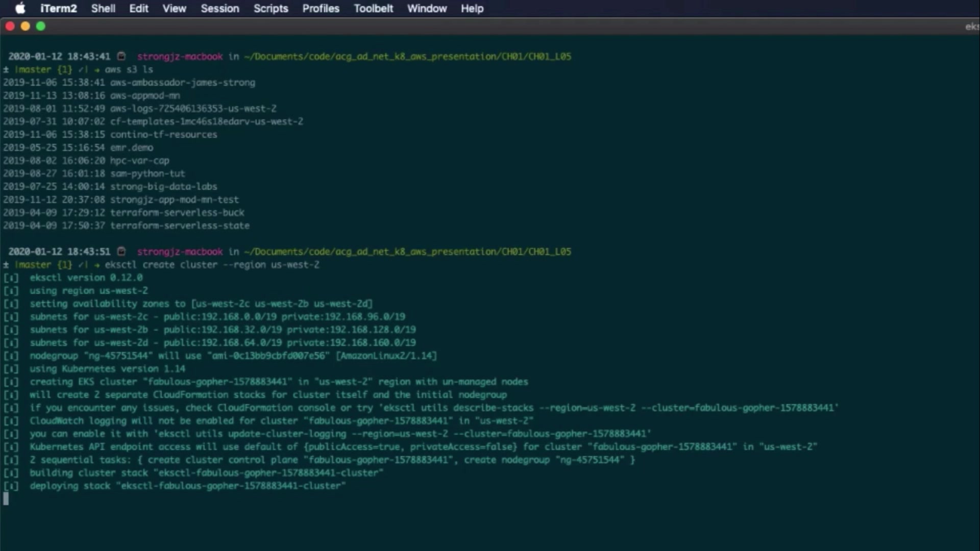Click the info marker beside deploying stack line
Screen dimensions: 980x551
[11, 486]
